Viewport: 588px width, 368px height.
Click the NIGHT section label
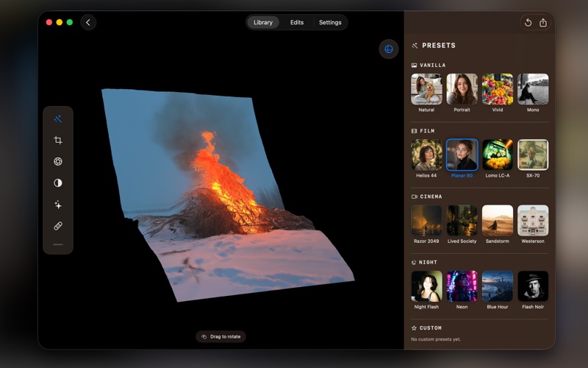pyautogui.click(x=428, y=263)
